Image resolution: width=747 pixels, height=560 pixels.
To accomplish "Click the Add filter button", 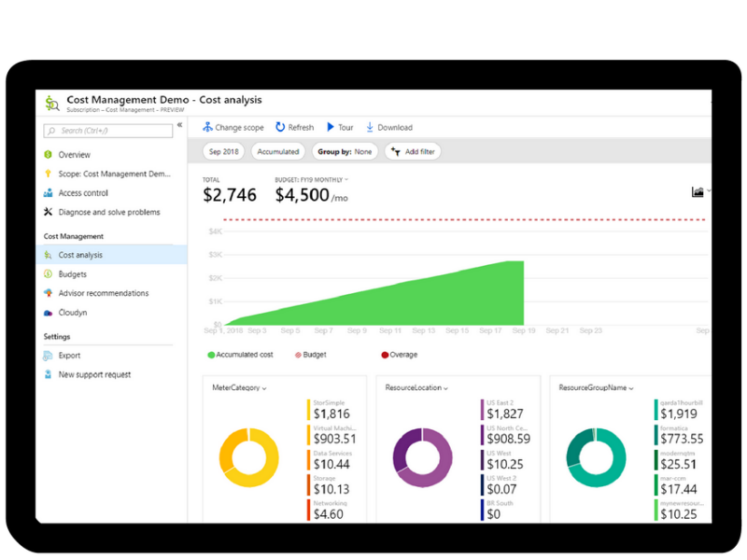I will click(x=413, y=151).
